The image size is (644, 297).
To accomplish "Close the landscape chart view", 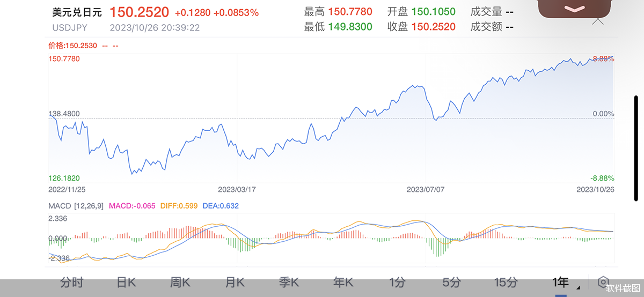I will tap(597, 21).
